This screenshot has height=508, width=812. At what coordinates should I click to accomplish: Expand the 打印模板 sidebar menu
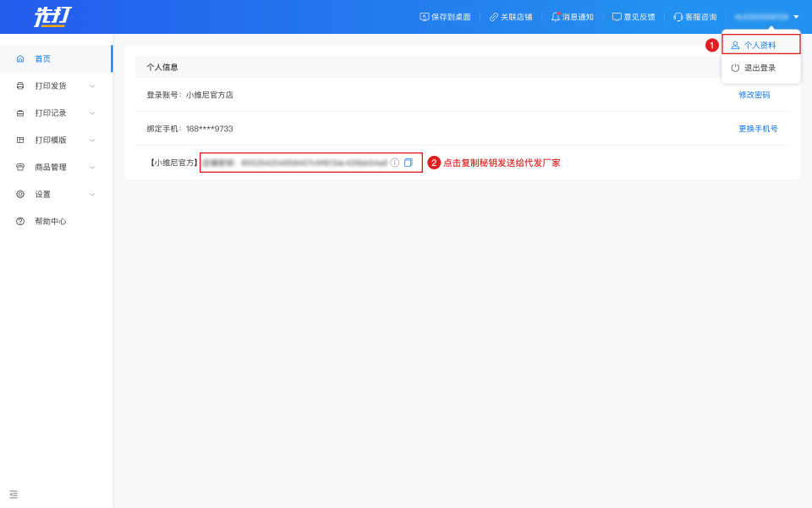pos(56,140)
